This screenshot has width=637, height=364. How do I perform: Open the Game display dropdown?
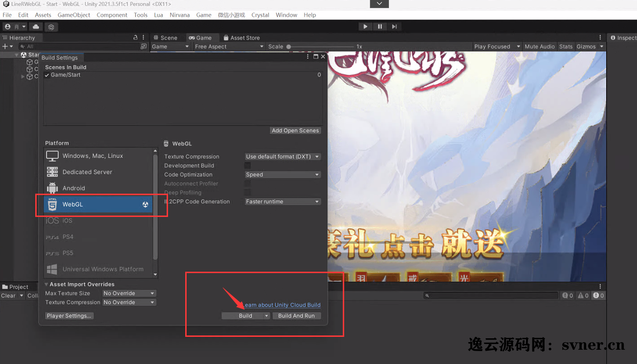[170, 47]
